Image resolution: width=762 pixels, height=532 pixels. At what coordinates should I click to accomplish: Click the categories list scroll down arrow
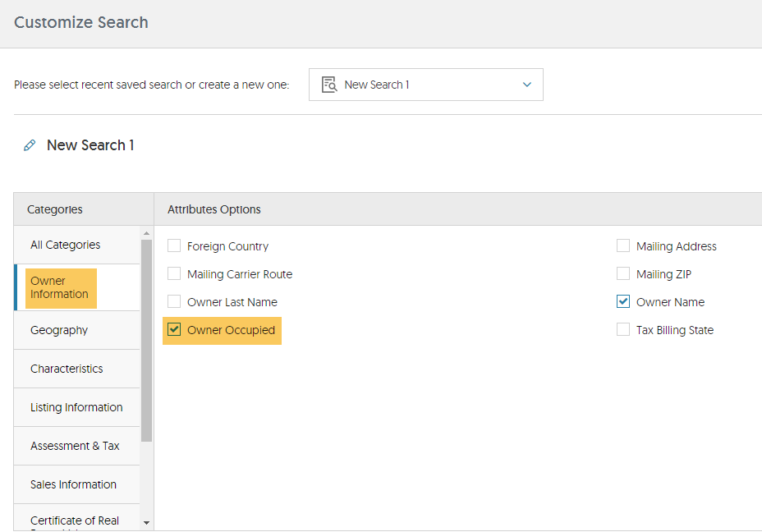click(146, 523)
